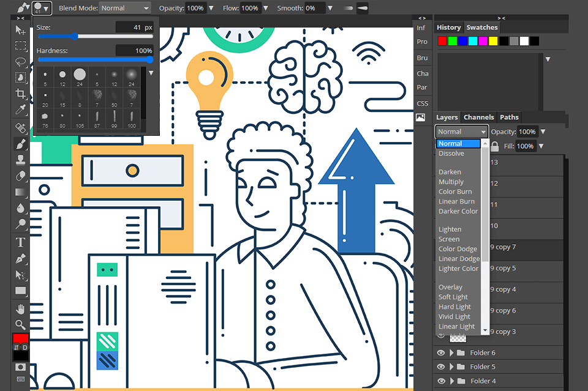
Task: Switch to the Hand tool
Action: pos(21,308)
